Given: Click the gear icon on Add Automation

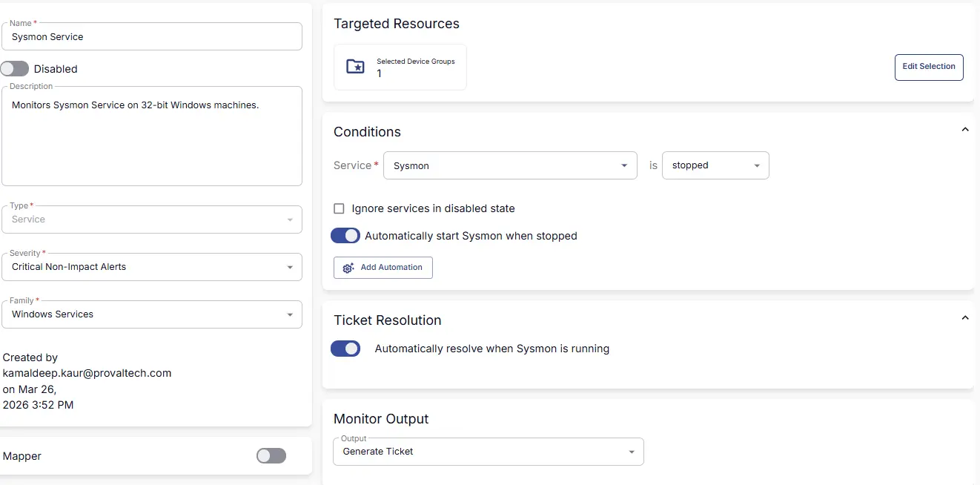Looking at the screenshot, I should 348,268.
